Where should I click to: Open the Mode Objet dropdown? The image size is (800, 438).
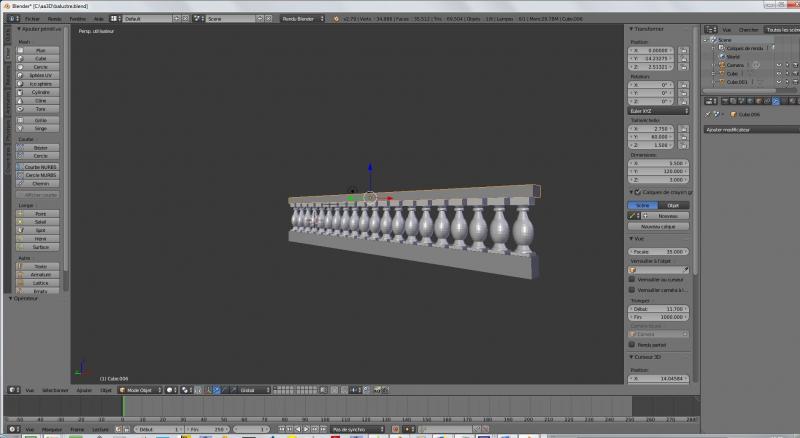(x=140, y=390)
